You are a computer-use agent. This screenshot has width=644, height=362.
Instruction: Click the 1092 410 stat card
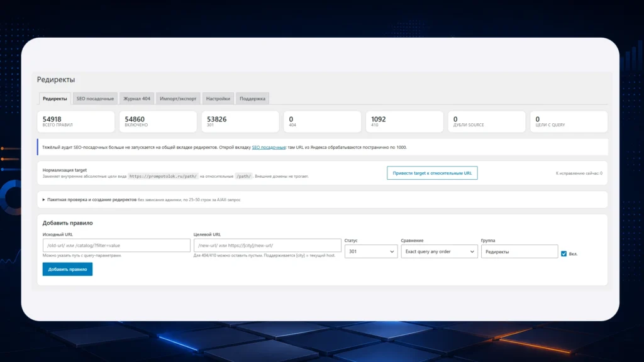[x=404, y=121]
